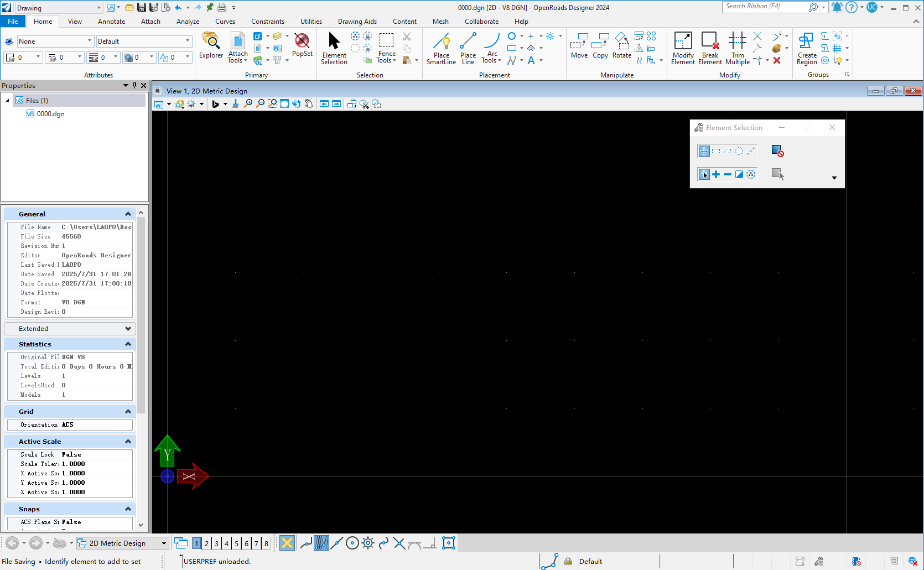Viewport: 924px width, 570px height.
Task: Click the View Previous arrow icon
Action: click(324, 104)
